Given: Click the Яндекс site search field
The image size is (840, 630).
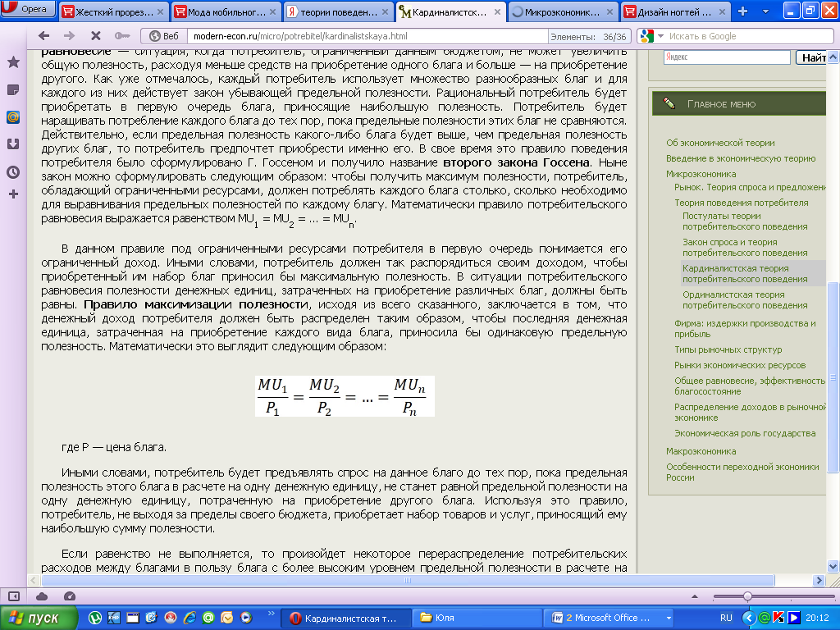Looking at the screenshot, I should tap(727, 57).
